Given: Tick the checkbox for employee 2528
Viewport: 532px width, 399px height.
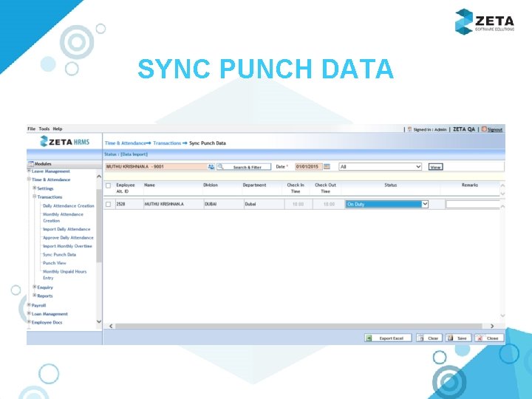Looking at the screenshot, I should [108, 204].
